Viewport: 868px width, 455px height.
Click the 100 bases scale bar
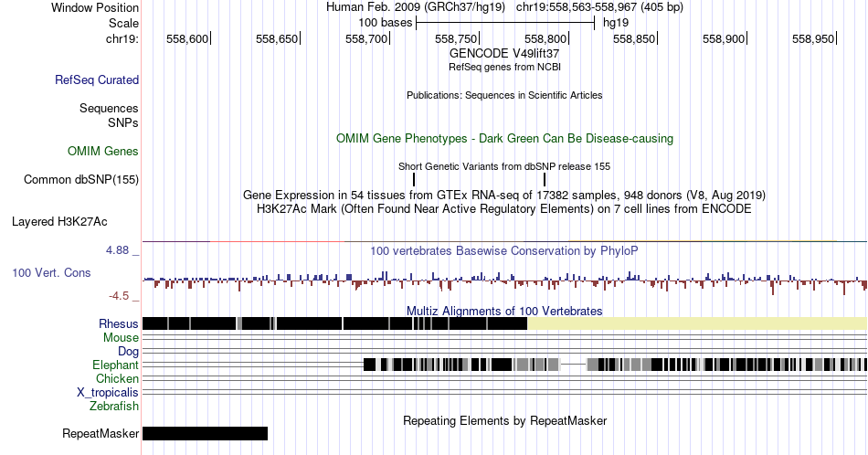tap(505, 23)
